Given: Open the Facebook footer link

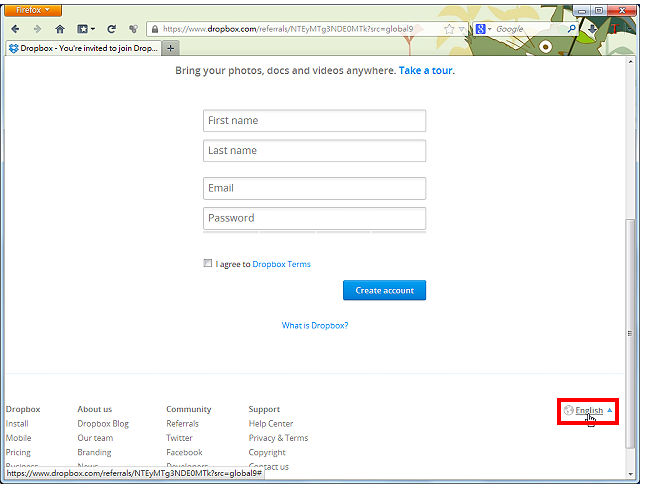Looking at the screenshot, I should click(x=184, y=453).
